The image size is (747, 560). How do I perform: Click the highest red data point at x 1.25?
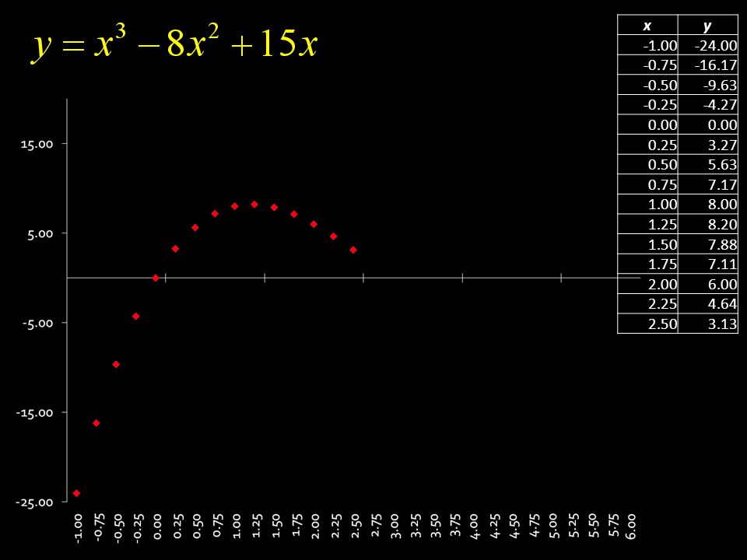[254, 205]
